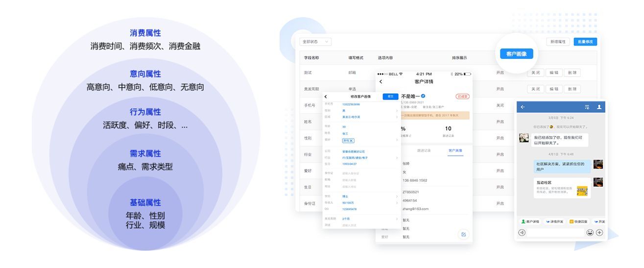
Task: Expand the 行业 IT/互联网 selector
Action: pyautogui.click(x=397, y=158)
